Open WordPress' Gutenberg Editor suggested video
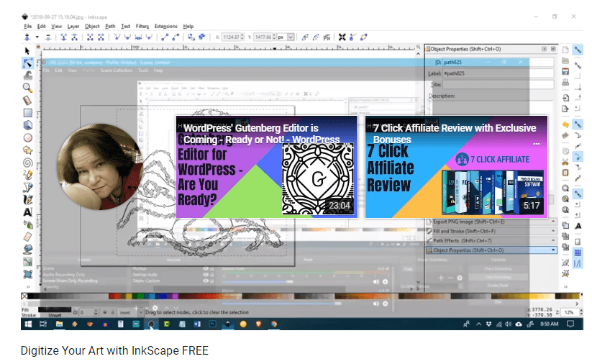 267,167
